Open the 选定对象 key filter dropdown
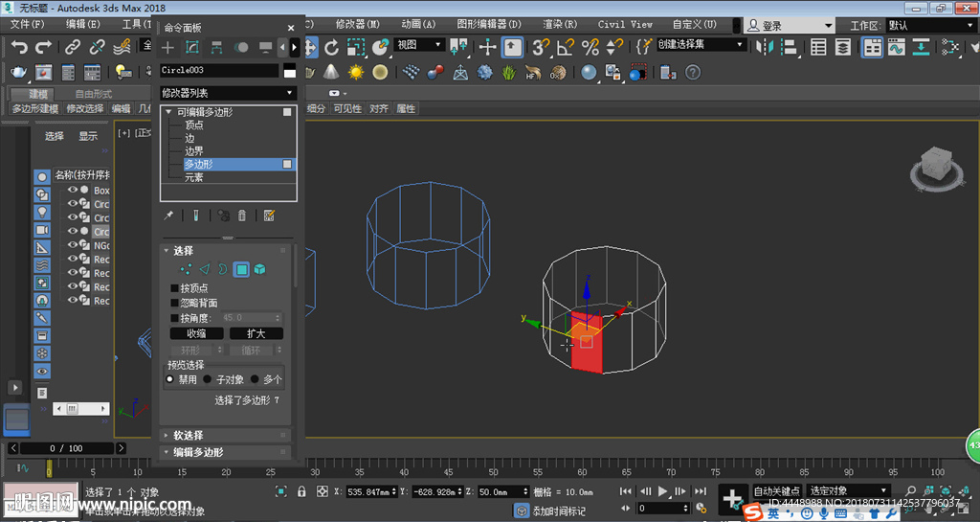 848,490
